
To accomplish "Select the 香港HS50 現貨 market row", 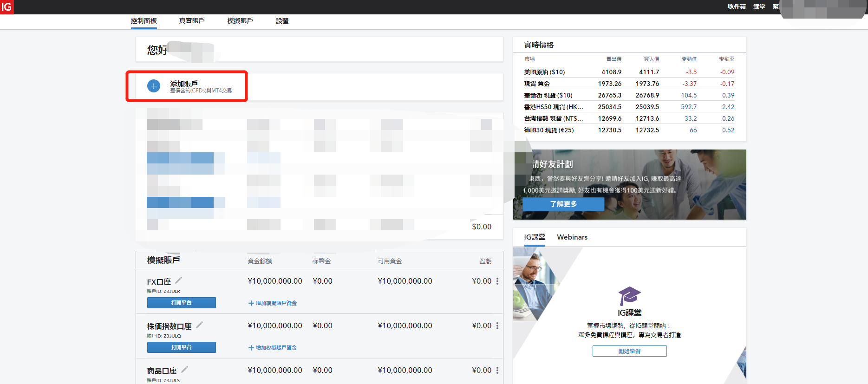I will (629, 107).
